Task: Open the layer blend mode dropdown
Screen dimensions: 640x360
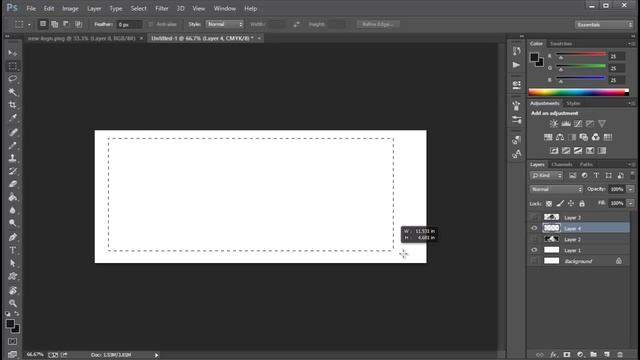Action: 556,189
